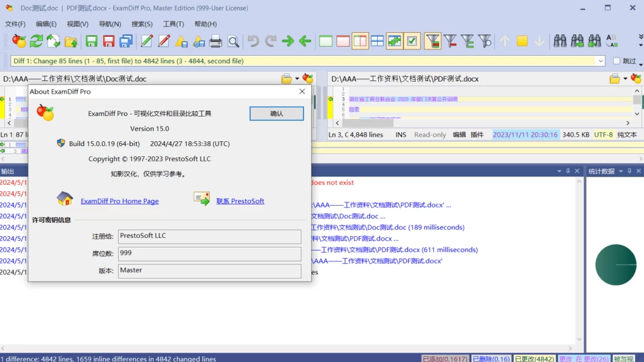Toggle the 跳过 checkbox
The width and height of the screenshot is (644, 362).
click(x=617, y=61)
